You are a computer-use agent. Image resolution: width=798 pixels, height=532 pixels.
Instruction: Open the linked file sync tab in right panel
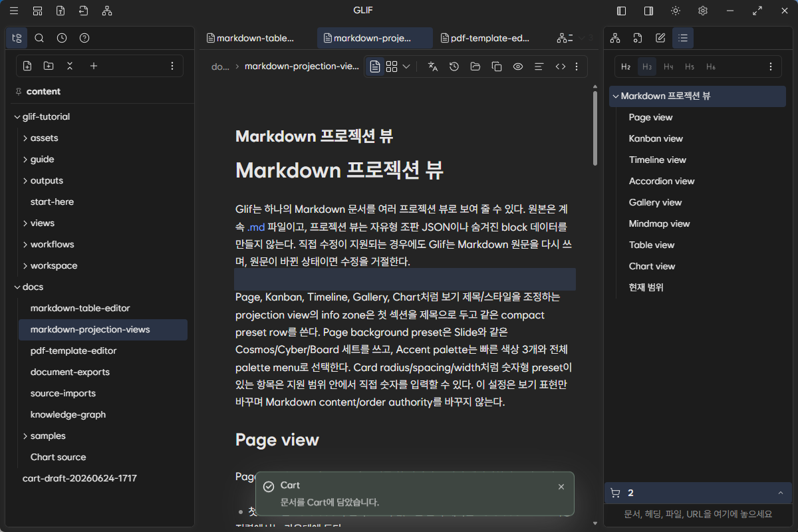[x=638, y=38]
